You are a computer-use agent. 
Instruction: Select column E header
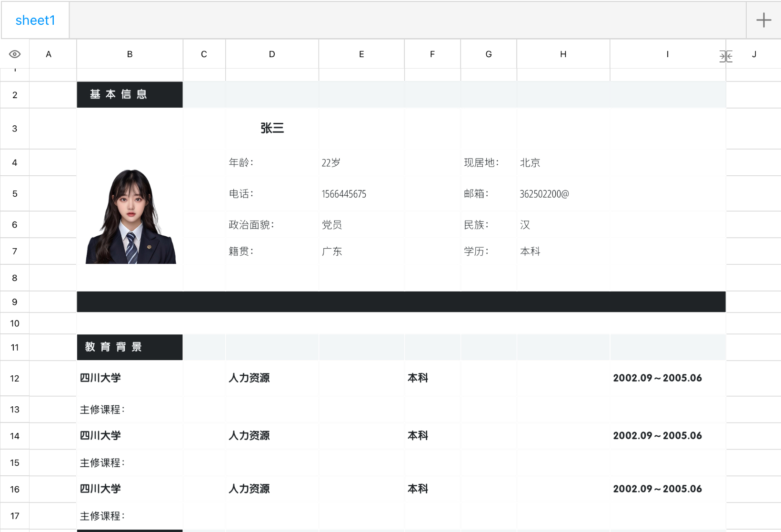click(x=361, y=54)
